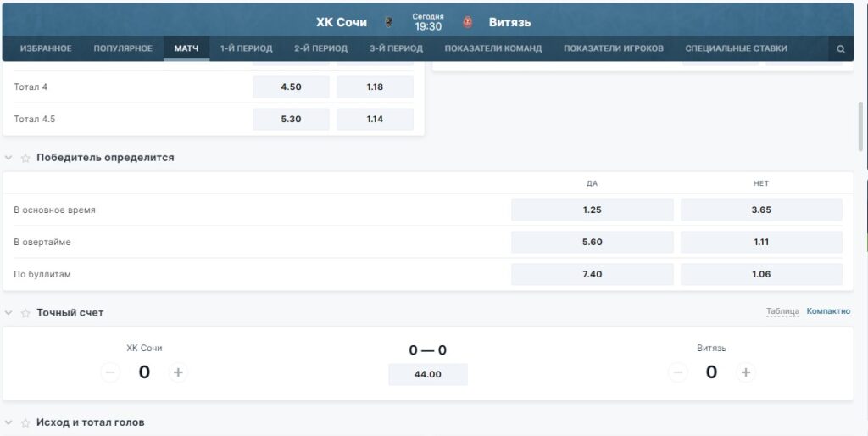Pick 1.06 Нет for По буллитам
This screenshot has height=436, width=868.
(x=762, y=274)
